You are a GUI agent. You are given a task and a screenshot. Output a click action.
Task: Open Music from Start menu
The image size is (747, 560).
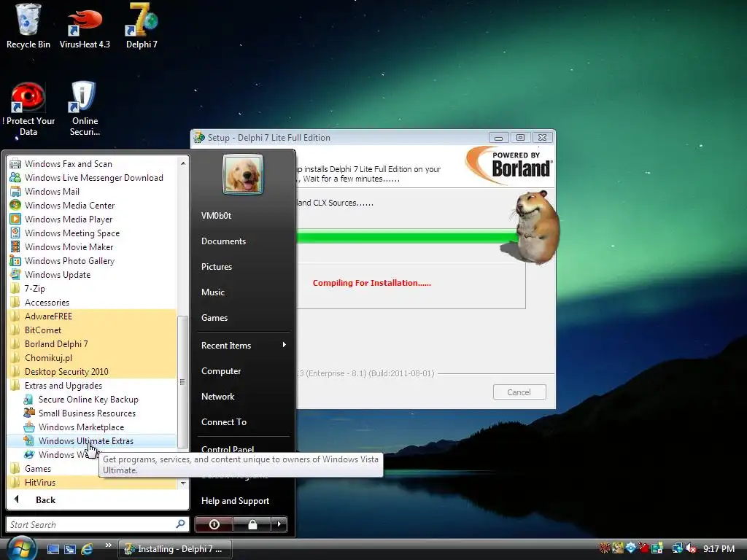[x=243, y=292]
